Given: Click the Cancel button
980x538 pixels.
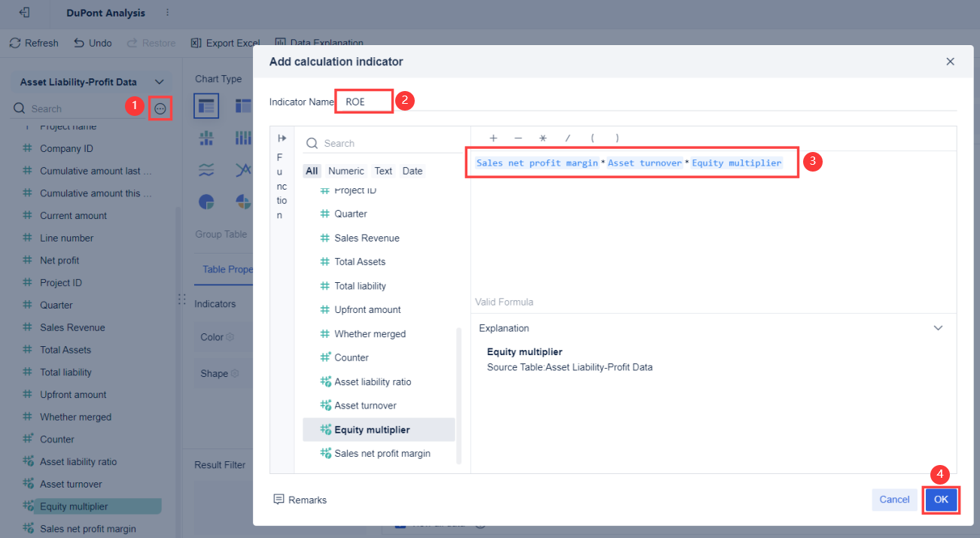Looking at the screenshot, I should coord(894,500).
